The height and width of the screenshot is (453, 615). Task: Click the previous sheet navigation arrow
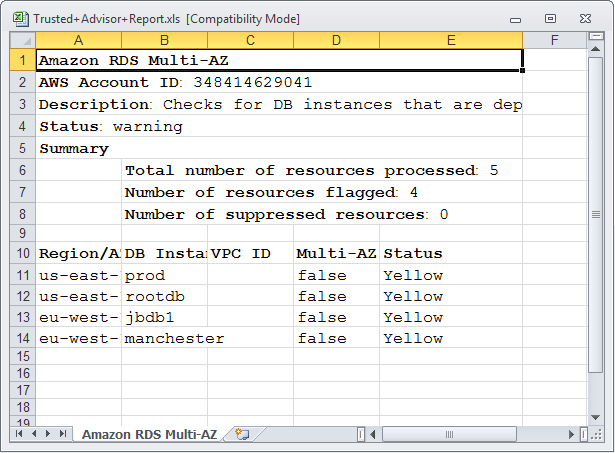point(35,434)
